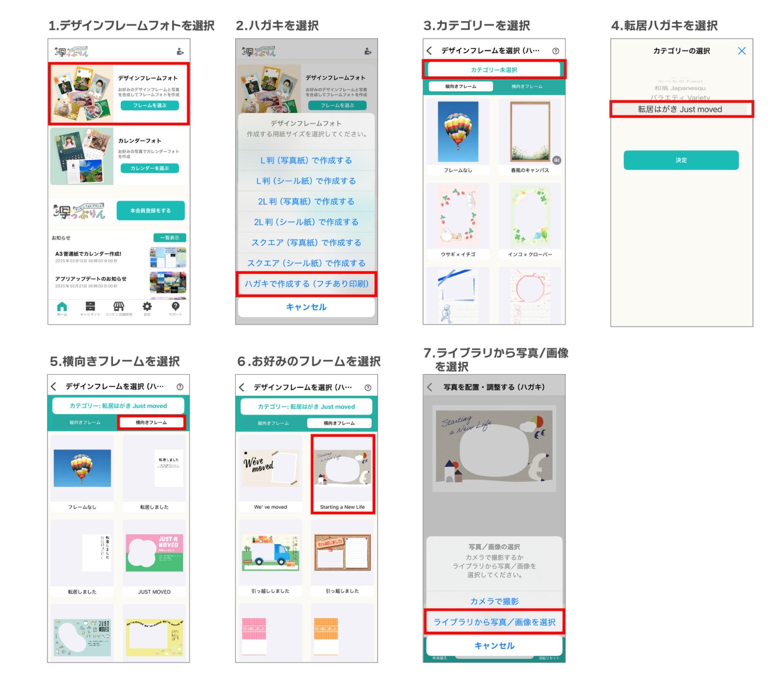Pick 転居はがき Just moved in category picker
This screenshot has height=686, width=784.
[x=680, y=109]
